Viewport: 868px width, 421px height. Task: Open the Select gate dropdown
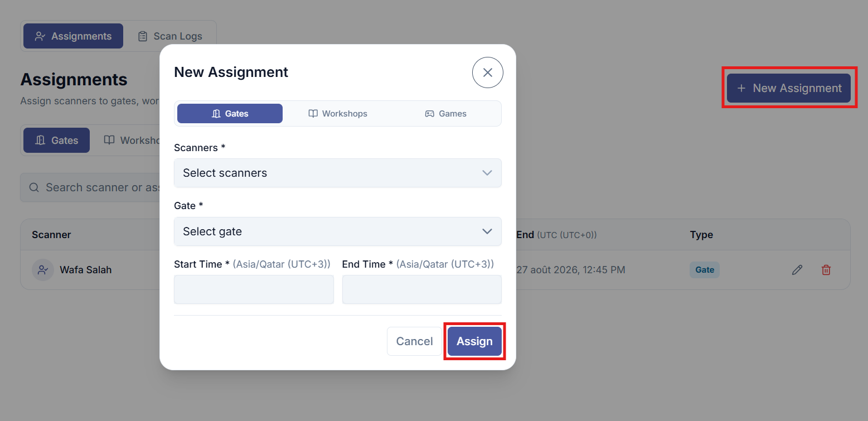click(338, 231)
